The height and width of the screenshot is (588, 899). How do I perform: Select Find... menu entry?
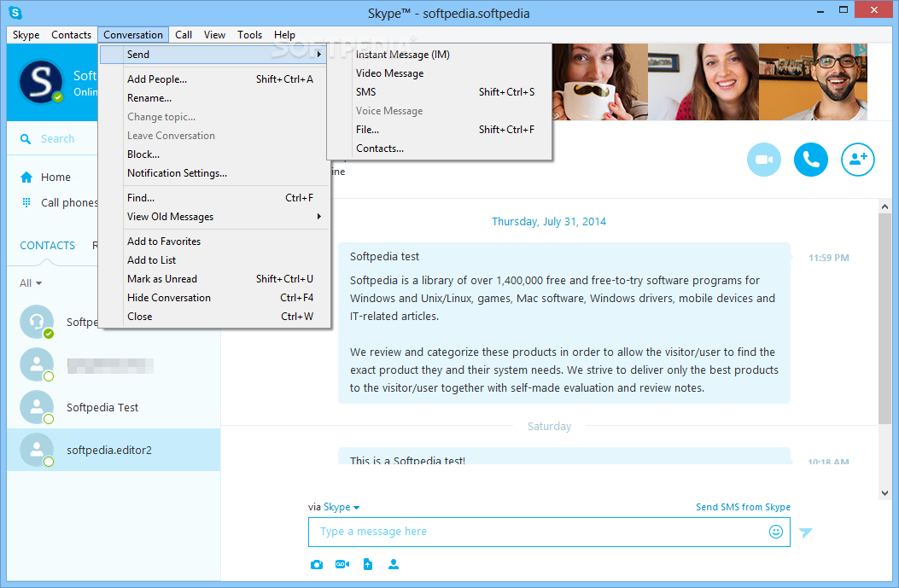click(215, 198)
